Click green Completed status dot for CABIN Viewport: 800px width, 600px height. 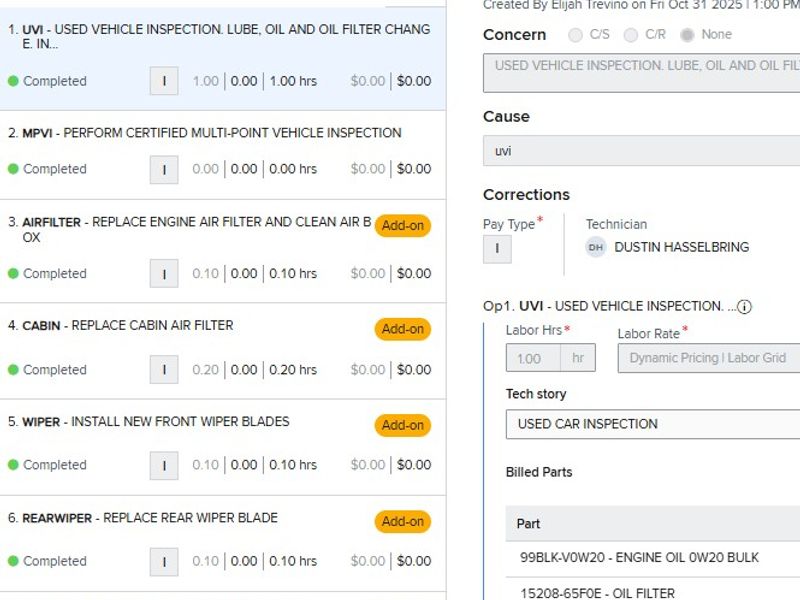(13, 370)
